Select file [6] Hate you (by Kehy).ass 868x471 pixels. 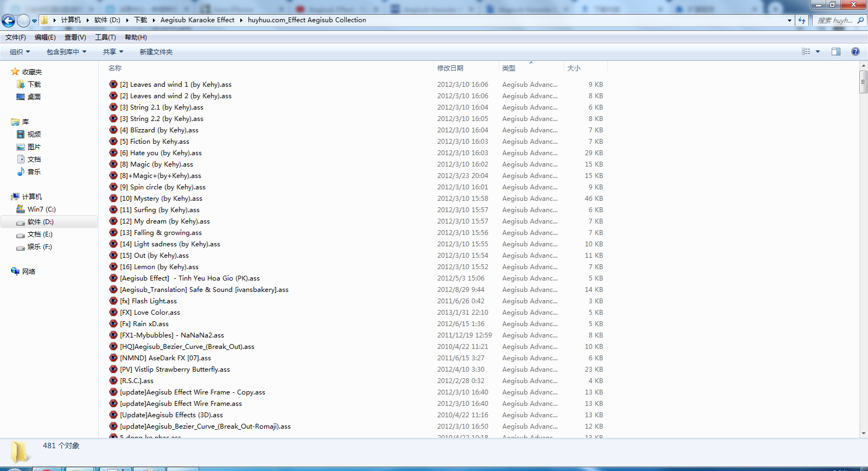click(x=161, y=153)
